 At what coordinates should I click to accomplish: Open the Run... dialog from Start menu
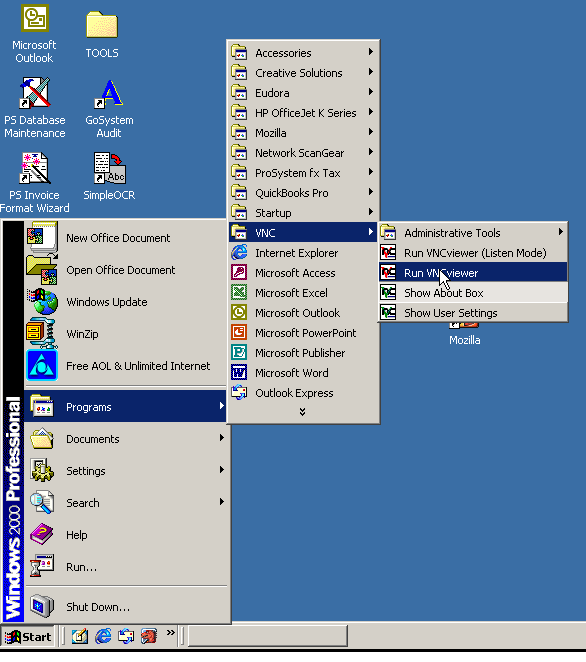click(x=126, y=567)
